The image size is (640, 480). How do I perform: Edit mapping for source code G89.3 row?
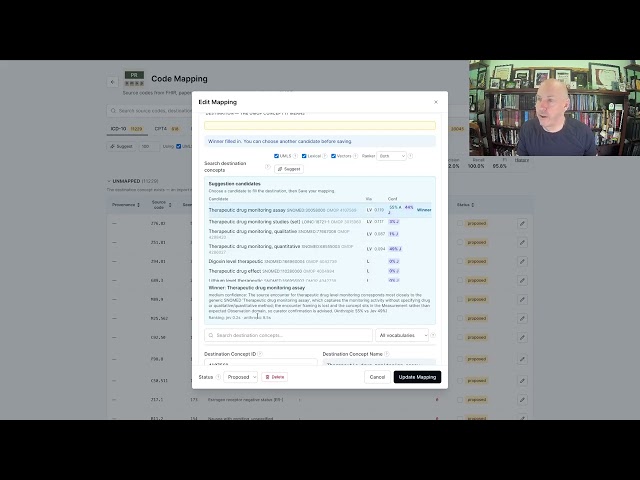[x=522, y=280]
